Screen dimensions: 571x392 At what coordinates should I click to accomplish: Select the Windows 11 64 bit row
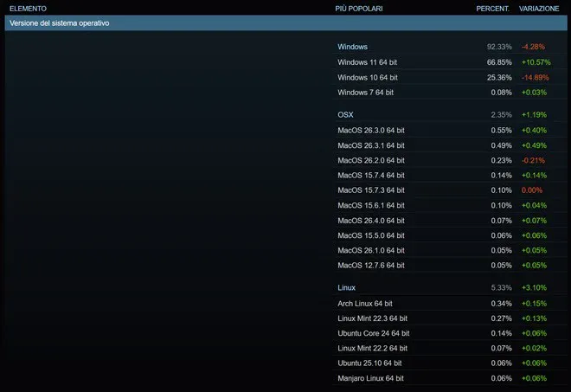(449, 62)
